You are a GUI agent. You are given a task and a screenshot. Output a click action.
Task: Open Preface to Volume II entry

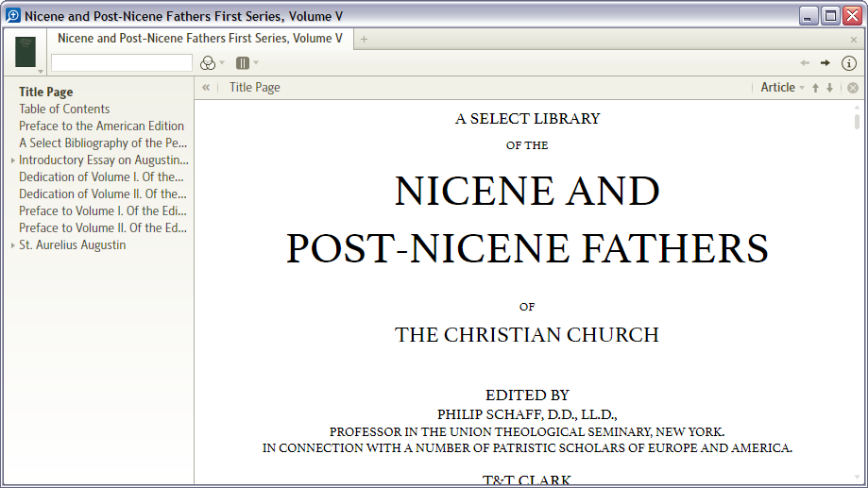(x=103, y=228)
